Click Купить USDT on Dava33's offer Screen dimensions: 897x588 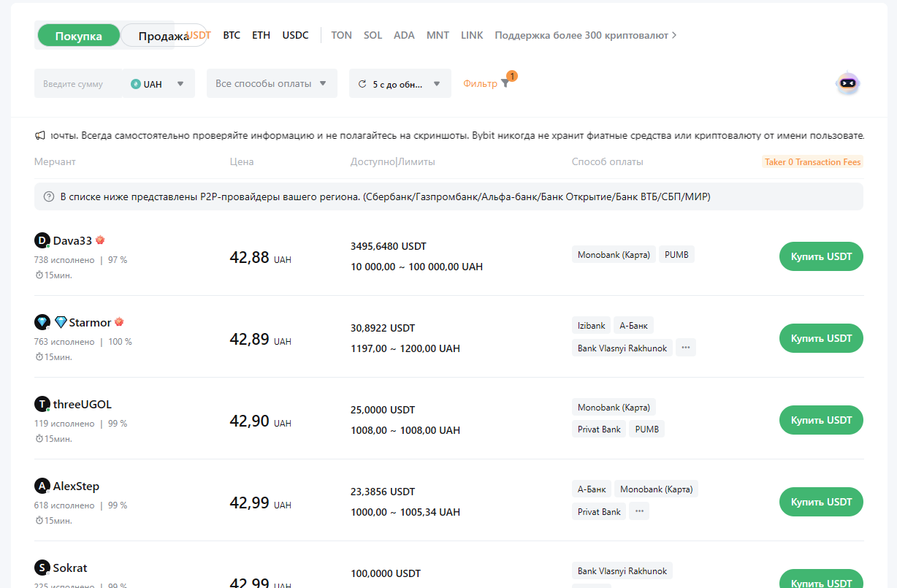pyautogui.click(x=820, y=256)
